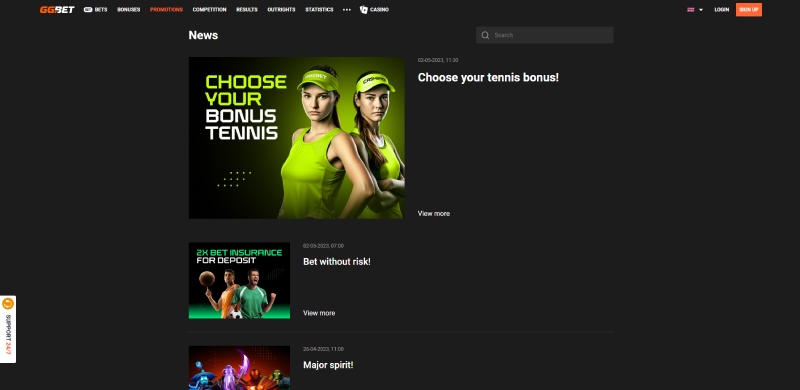
Task: Click View more under tennis bonus
Action: pyautogui.click(x=434, y=213)
